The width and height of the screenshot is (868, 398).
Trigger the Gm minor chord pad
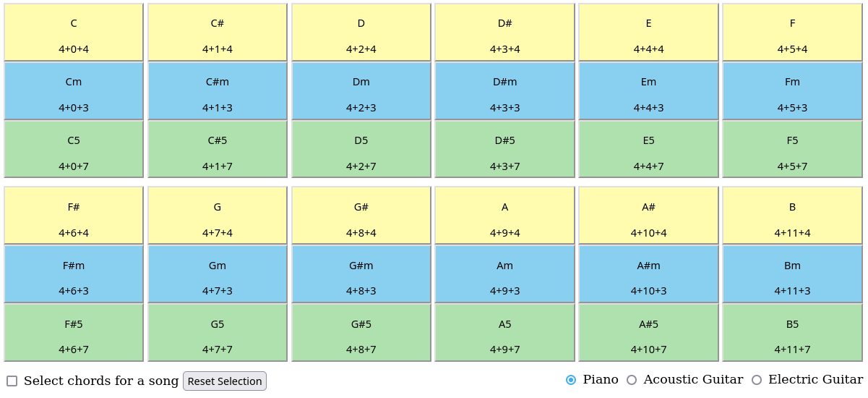pyautogui.click(x=218, y=275)
